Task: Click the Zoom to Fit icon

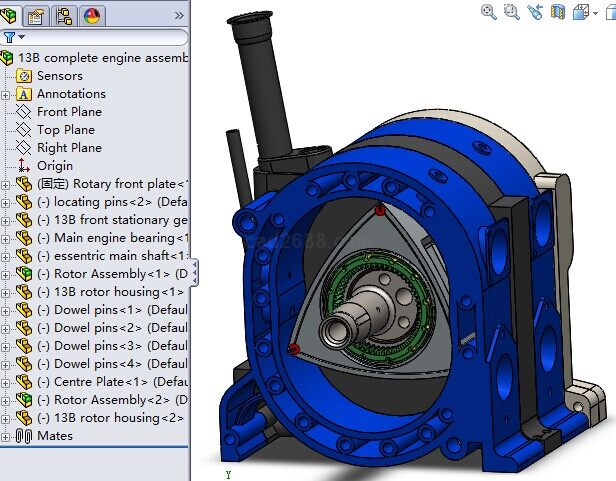Action: [489, 12]
